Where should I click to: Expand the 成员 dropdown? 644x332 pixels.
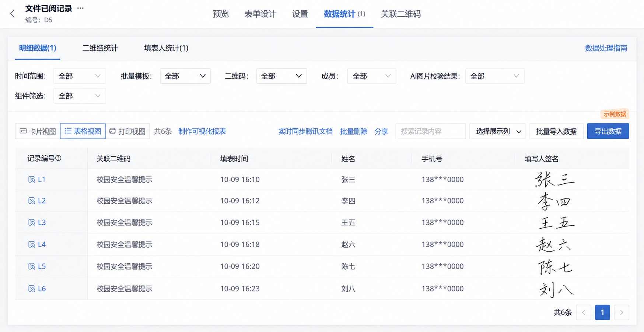coord(371,76)
